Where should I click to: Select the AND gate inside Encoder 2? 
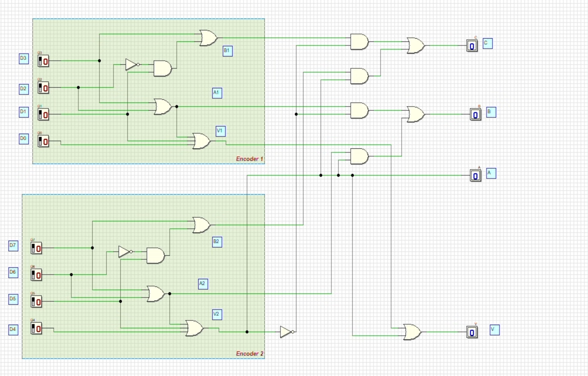click(155, 255)
